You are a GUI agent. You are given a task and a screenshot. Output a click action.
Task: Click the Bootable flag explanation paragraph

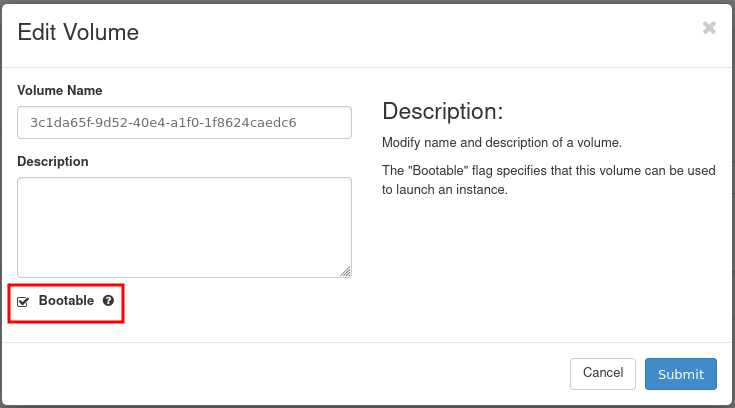[x=548, y=180]
